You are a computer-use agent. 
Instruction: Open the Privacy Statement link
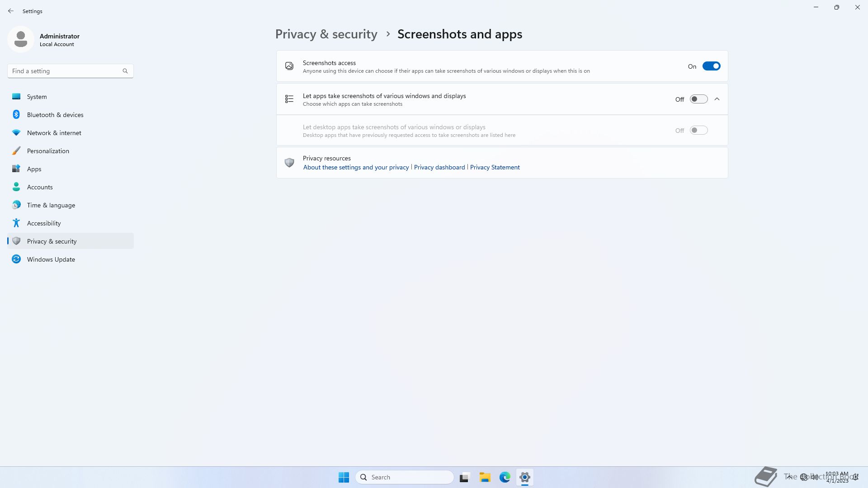(x=495, y=167)
